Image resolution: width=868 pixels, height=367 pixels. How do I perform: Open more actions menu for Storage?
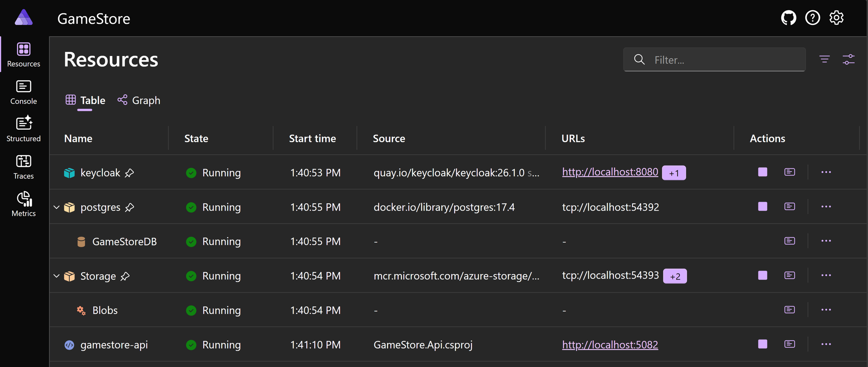click(826, 276)
